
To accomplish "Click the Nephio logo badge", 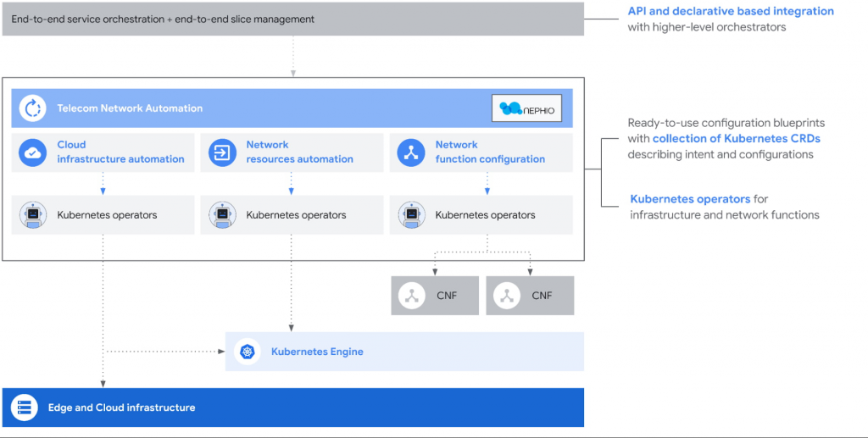I will (x=526, y=108).
